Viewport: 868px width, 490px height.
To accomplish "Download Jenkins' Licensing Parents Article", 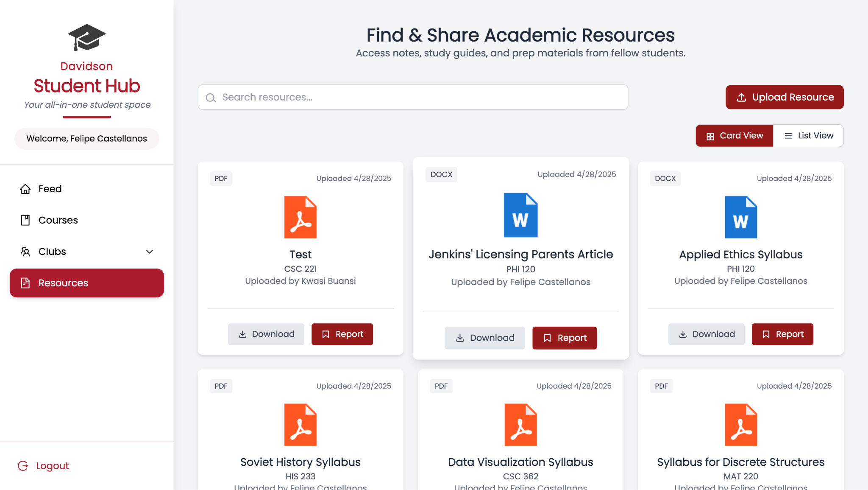I will tap(484, 338).
